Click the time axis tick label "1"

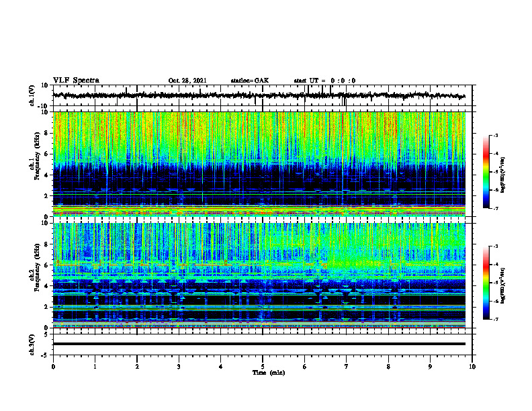coord(95,367)
